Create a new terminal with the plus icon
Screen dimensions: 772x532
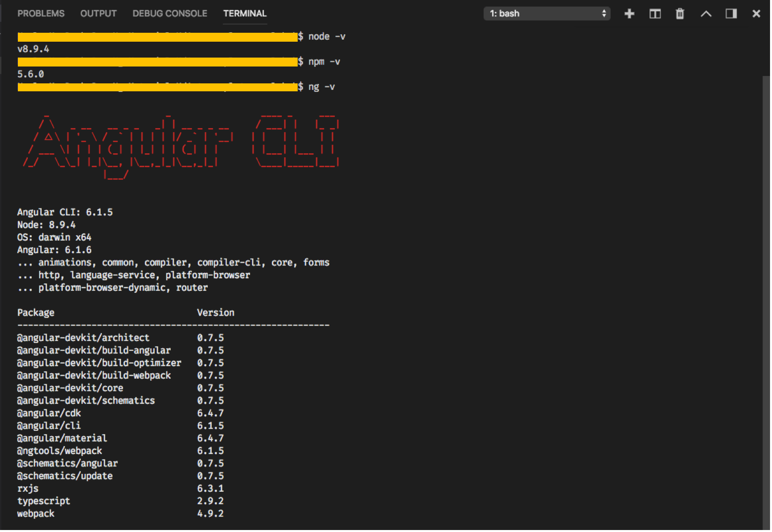tap(629, 13)
